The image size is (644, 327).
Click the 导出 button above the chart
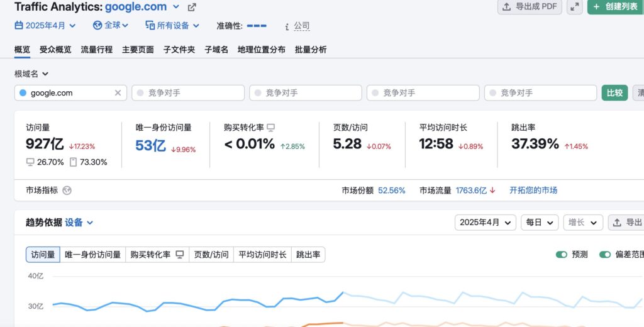pos(626,223)
